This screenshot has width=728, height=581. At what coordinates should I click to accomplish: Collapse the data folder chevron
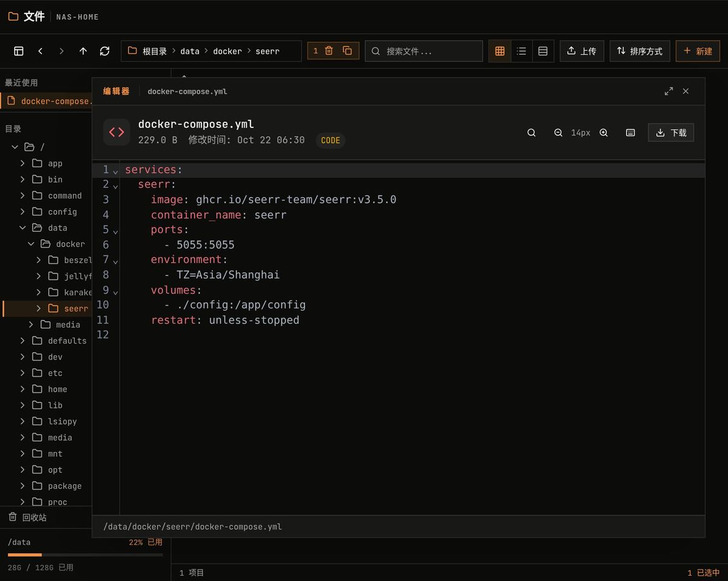click(22, 228)
